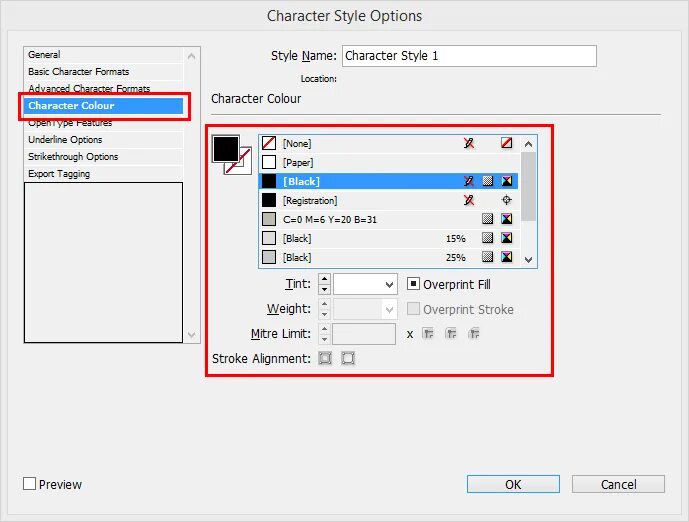
Task: Pick the [None] swatch
Action: click(x=389, y=143)
